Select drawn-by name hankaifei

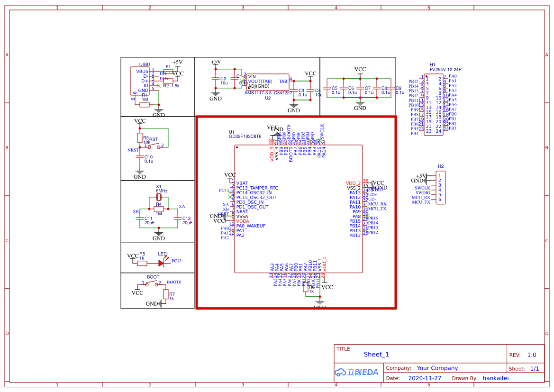(x=496, y=378)
